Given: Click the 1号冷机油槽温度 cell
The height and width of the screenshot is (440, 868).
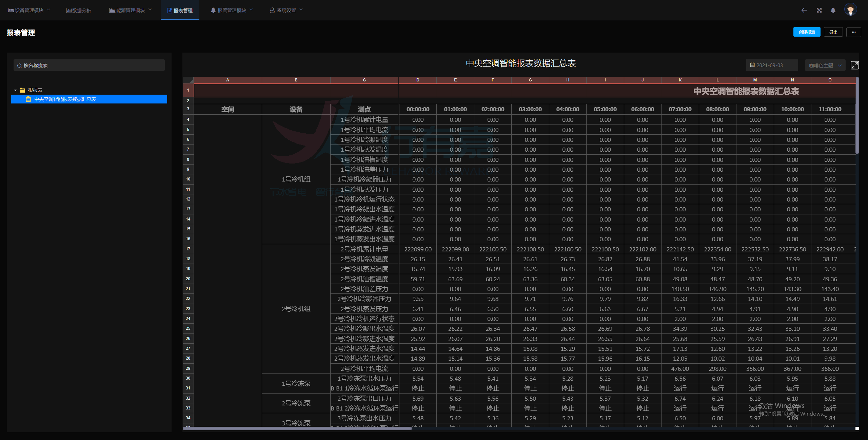Looking at the screenshot, I should click(364, 159).
